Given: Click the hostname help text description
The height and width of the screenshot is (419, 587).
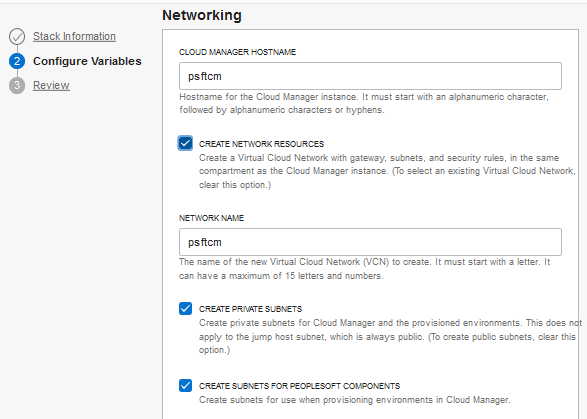Looking at the screenshot, I should coord(364,103).
